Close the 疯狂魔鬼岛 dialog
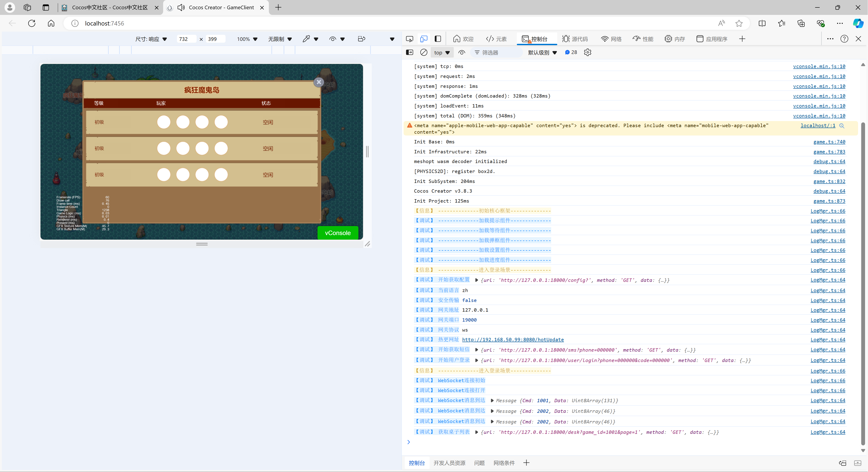 point(318,82)
